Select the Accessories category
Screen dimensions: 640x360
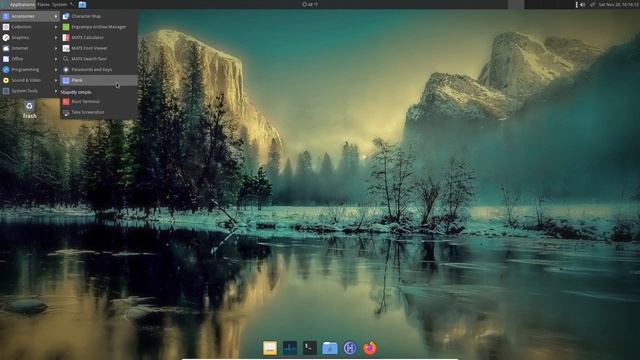[x=30, y=16]
